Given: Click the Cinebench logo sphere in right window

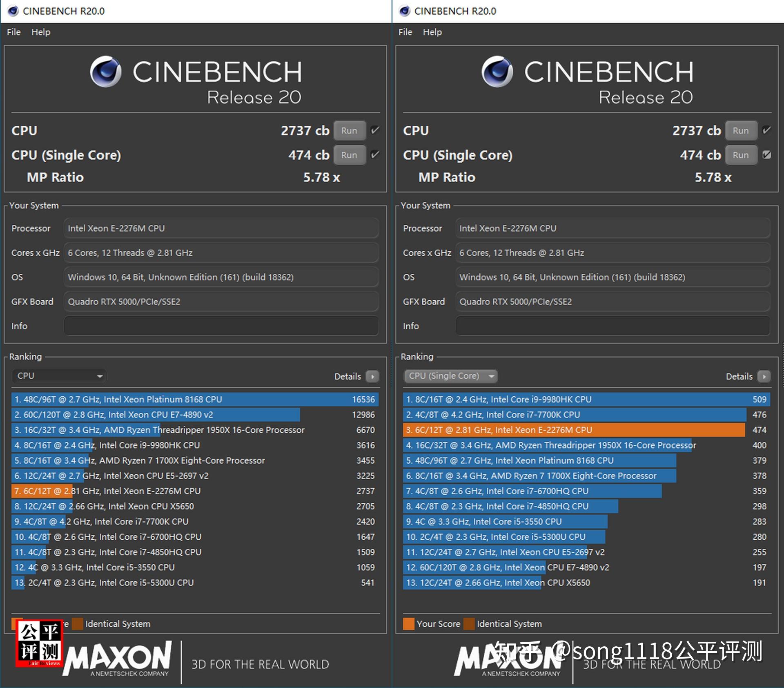Looking at the screenshot, I should (497, 72).
